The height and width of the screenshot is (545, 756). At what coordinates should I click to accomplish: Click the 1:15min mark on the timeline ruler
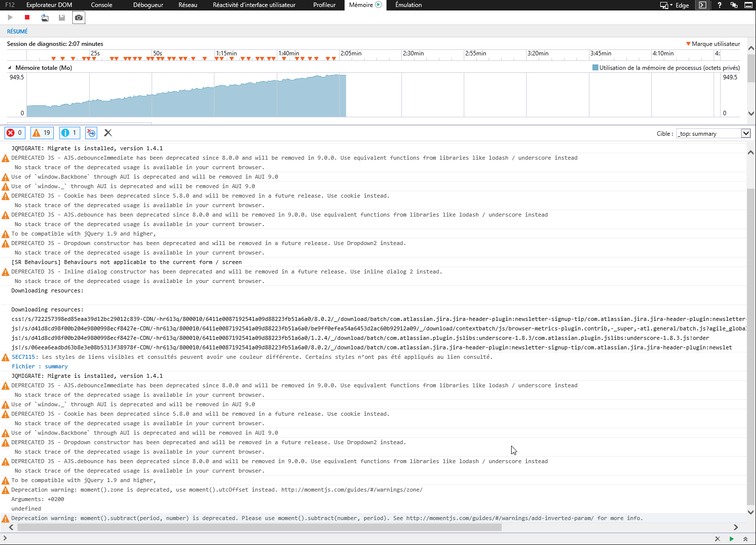[226, 53]
